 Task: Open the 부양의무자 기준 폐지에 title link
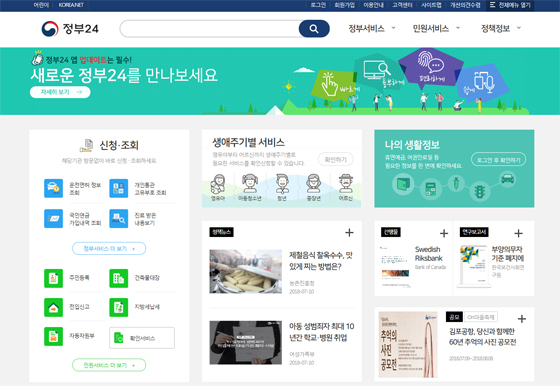[x=508, y=254]
